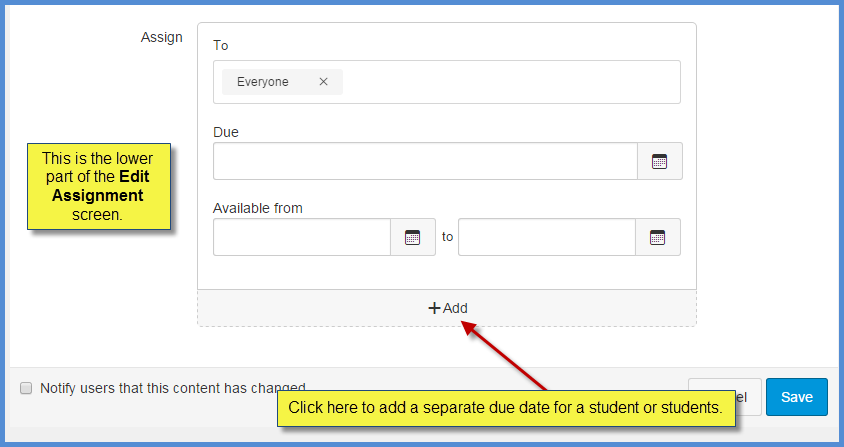Image resolution: width=844 pixels, height=447 pixels.
Task: Click the Notify users checkbox label text
Action: [172, 388]
